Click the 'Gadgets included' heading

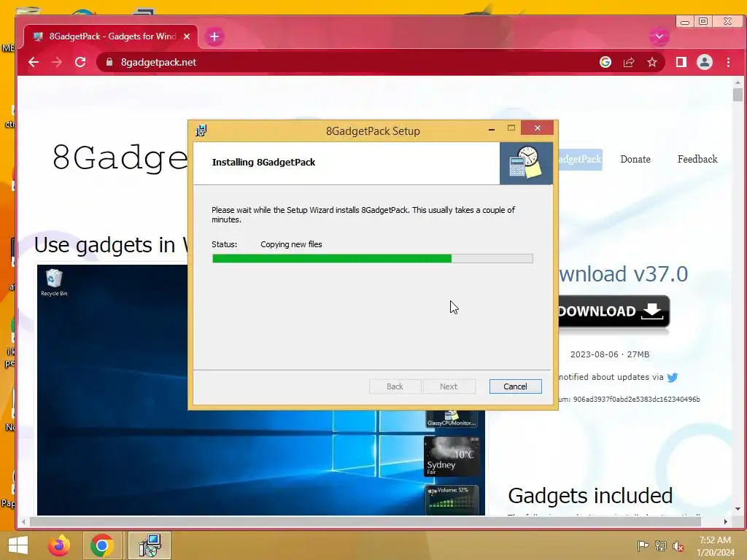pos(590,496)
